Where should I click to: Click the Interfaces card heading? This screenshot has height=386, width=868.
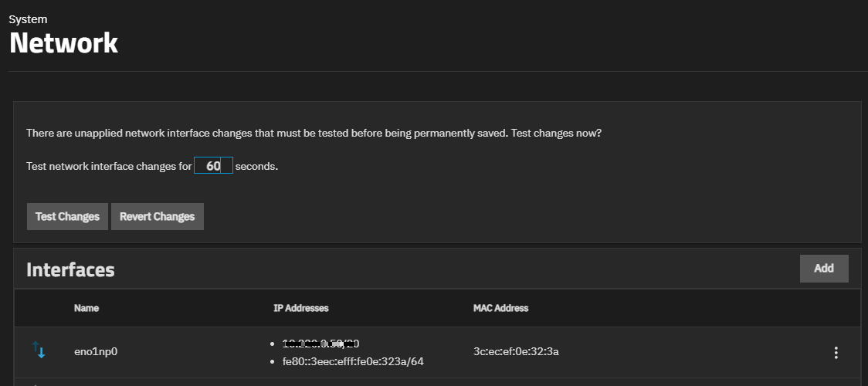point(70,269)
